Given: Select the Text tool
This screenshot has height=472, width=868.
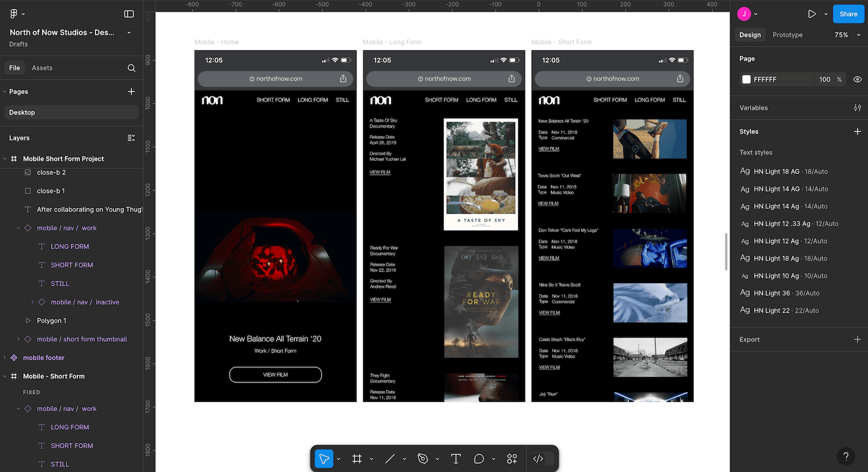Looking at the screenshot, I should tap(456, 459).
